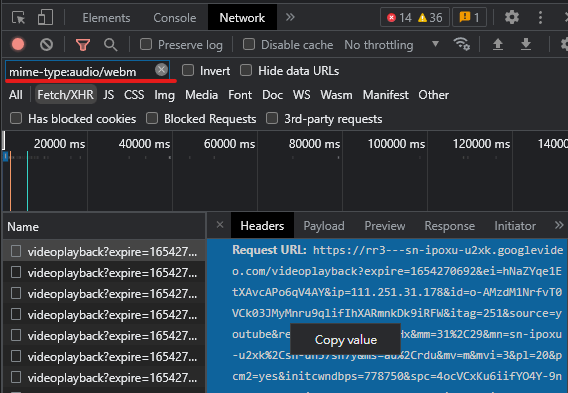Clear the network log
This screenshot has width=568, height=393.
tap(46, 45)
